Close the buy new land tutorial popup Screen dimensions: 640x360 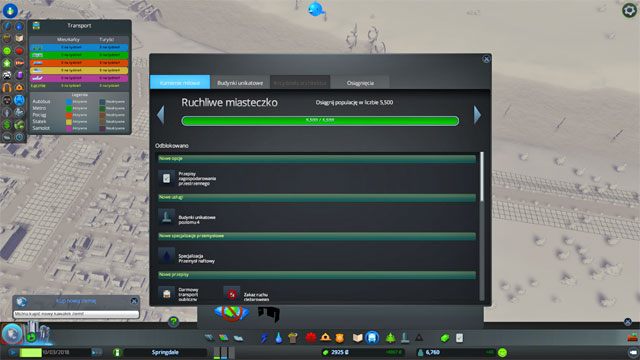[134, 301]
